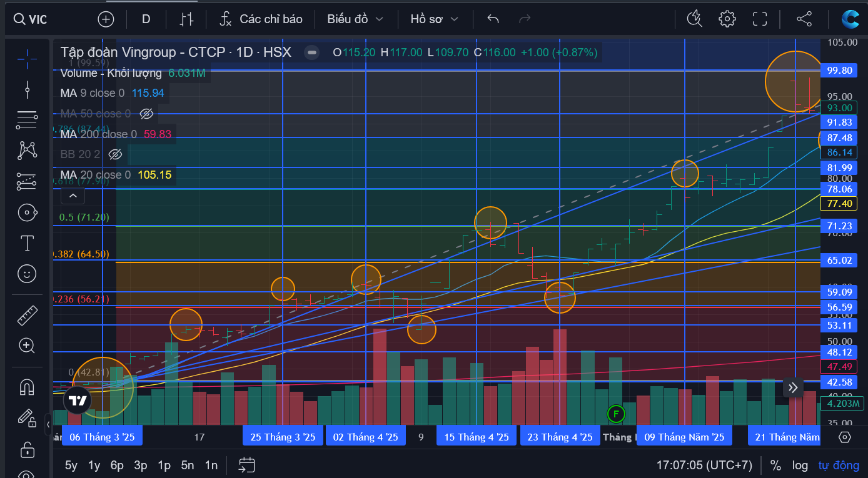Select the 6p date range
The image size is (868, 478).
117,465
